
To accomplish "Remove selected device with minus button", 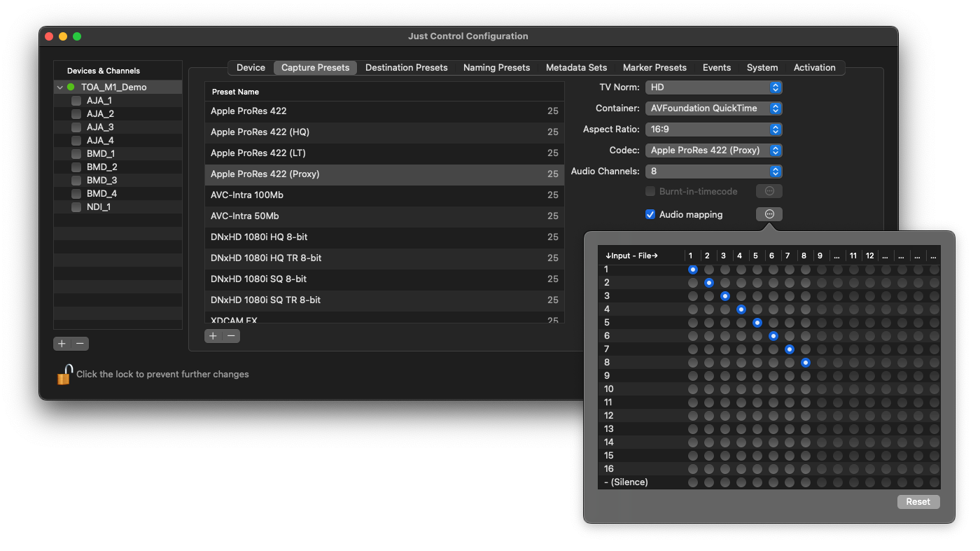I will (80, 344).
